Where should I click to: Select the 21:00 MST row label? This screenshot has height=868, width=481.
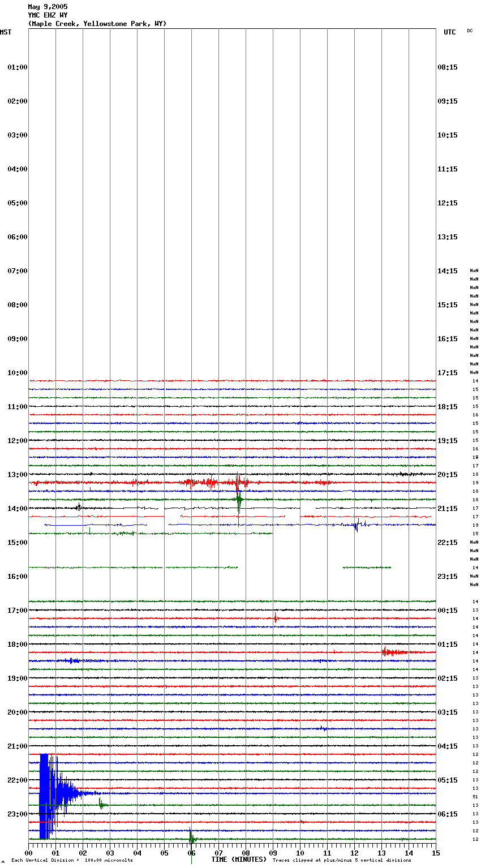(18, 746)
